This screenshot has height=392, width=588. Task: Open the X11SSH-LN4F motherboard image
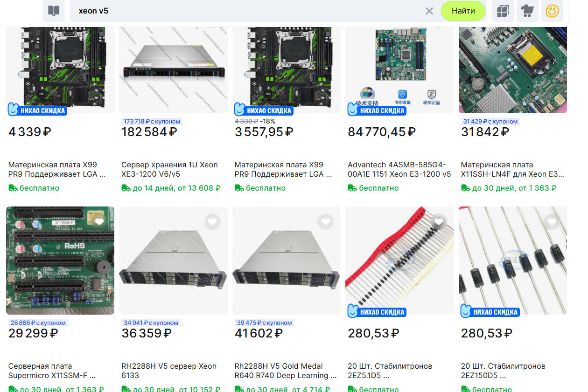pos(513,70)
